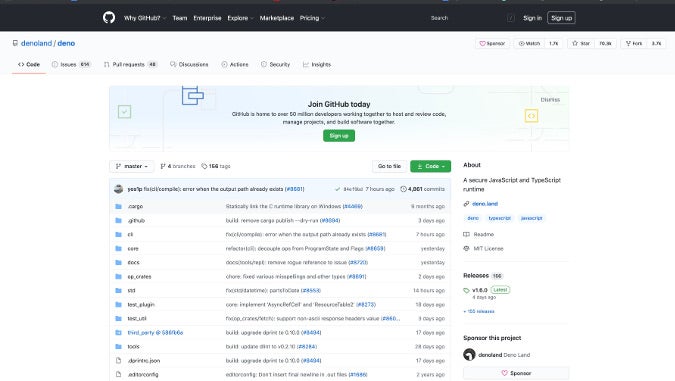Screen dimensions: 675x381
Task: Expand the green Code download dropdown
Action: (x=430, y=166)
